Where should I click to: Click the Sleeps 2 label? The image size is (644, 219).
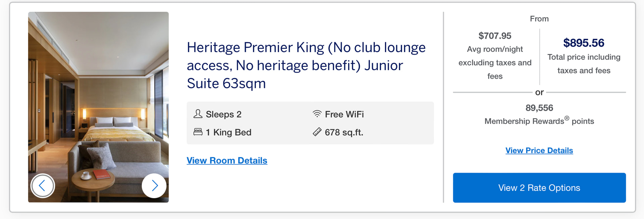[x=223, y=115]
